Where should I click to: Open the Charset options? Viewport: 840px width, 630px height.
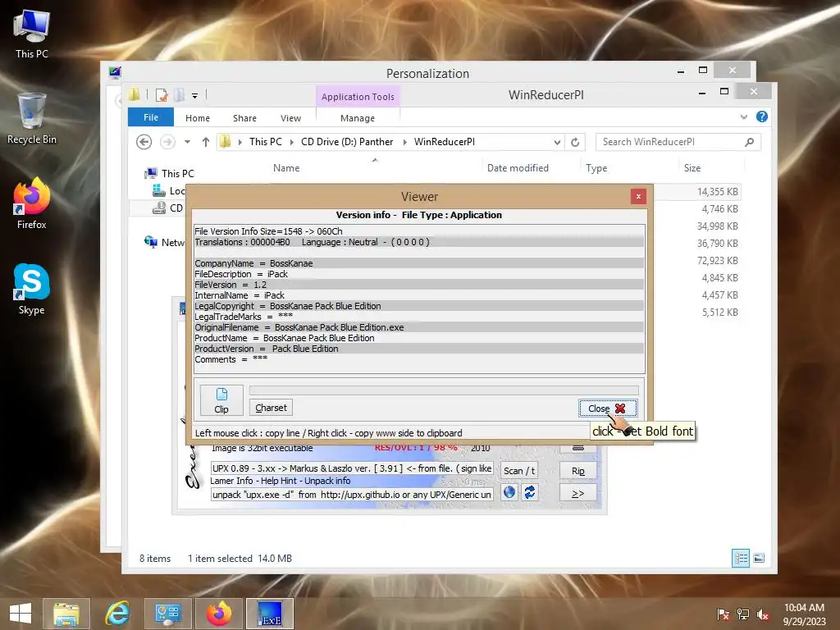coord(271,408)
